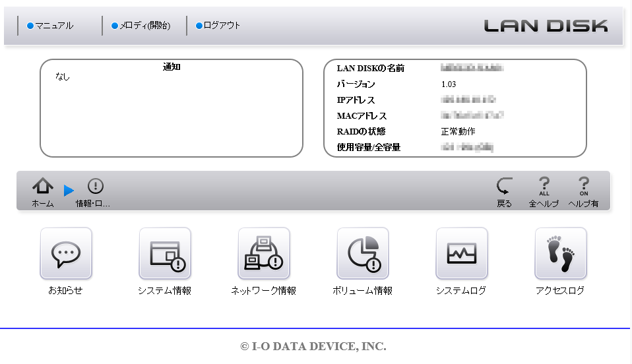The image size is (632, 364).
Task: Click the LAN DISK logo
Action: 546,26
